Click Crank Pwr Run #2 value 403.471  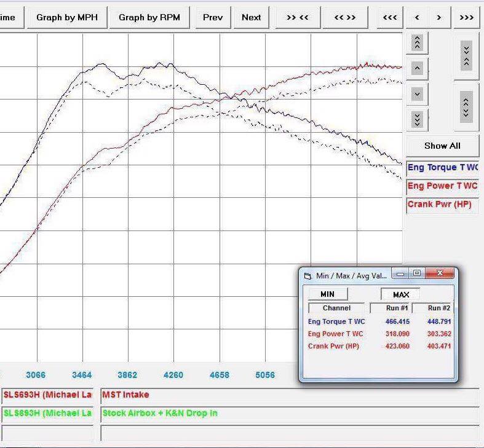coord(439,346)
